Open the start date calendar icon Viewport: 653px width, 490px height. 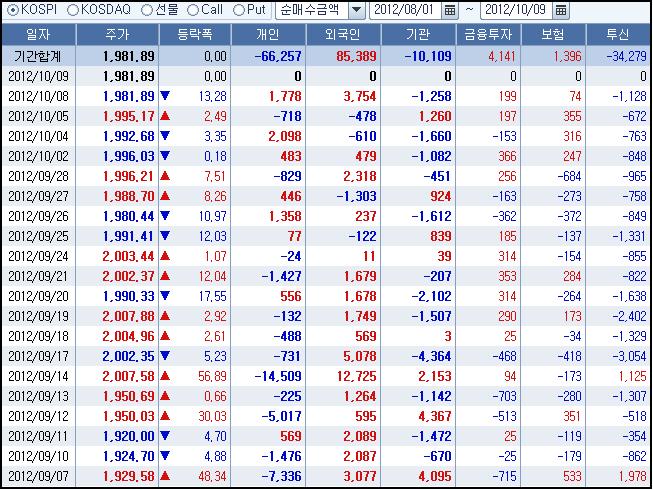[x=450, y=10]
